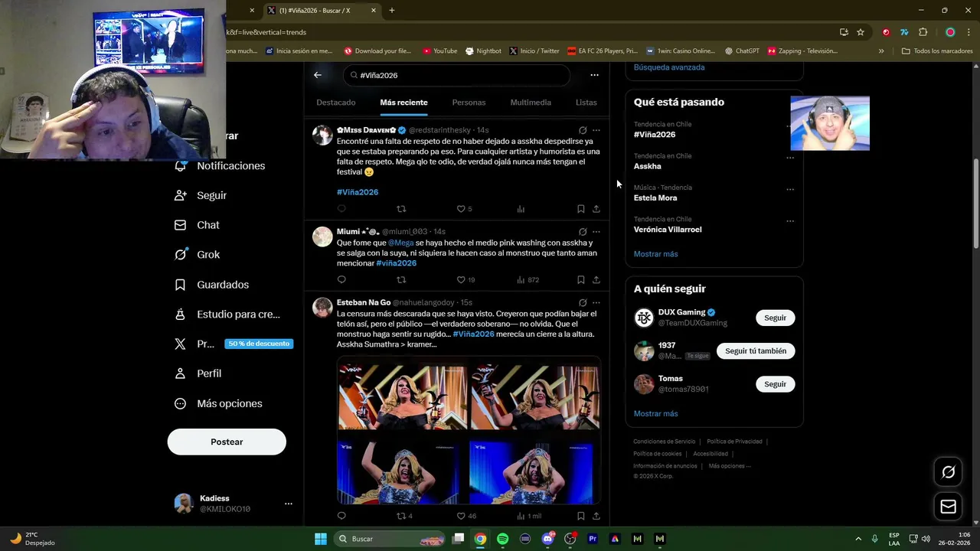Image resolution: width=980 pixels, height=551 pixels.
Task: Open Perfil in the sidebar
Action: 198,373
